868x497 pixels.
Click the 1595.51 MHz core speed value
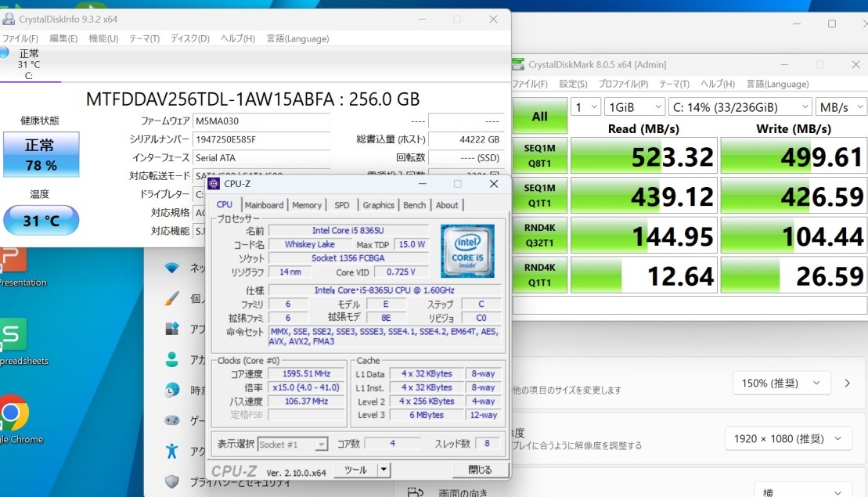(306, 373)
